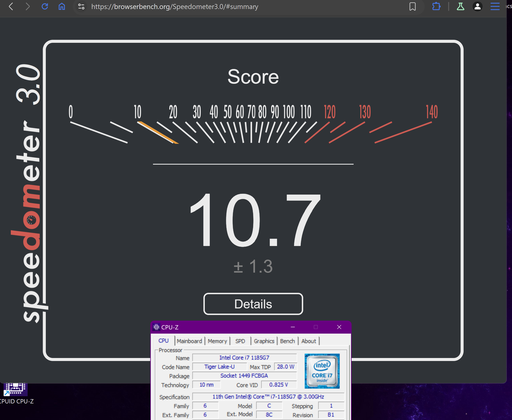The image size is (512, 420).
Task: Open the extensions puzzle icon
Action: click(436, 7)
